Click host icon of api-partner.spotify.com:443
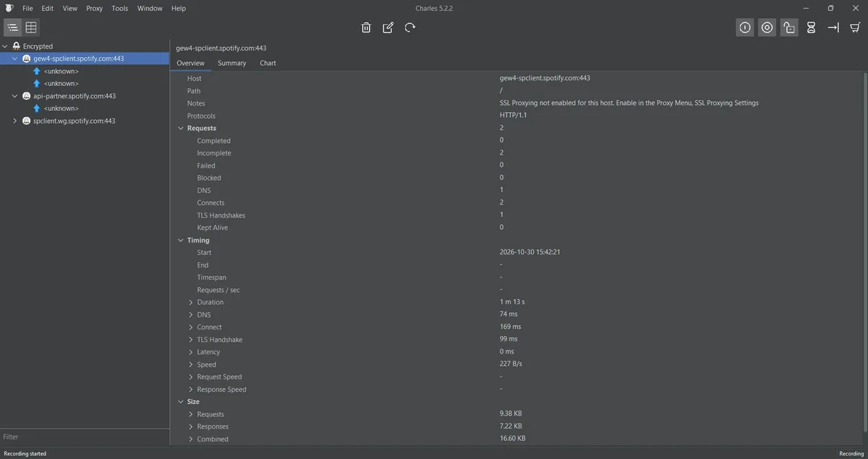This screenshot has width=868, height=459. pyautogui.click(x=27, y=96)
